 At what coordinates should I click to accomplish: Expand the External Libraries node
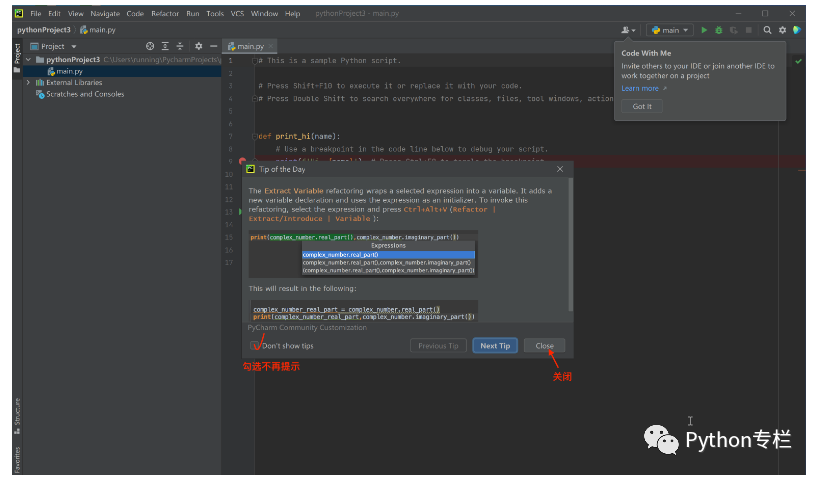coord(29,83)
